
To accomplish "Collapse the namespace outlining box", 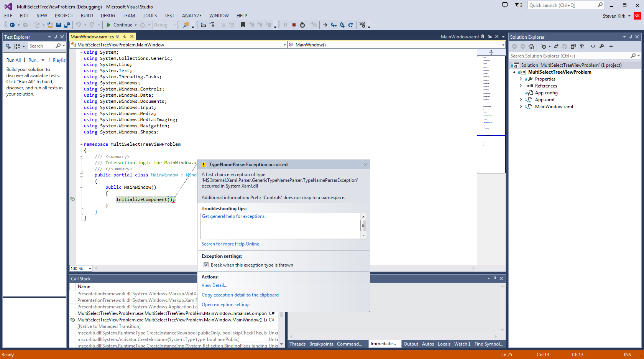I will pos(81,144).
